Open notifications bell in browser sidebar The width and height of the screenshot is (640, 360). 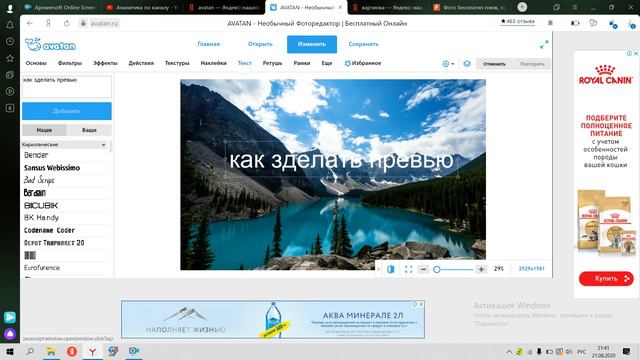(10, 25)
